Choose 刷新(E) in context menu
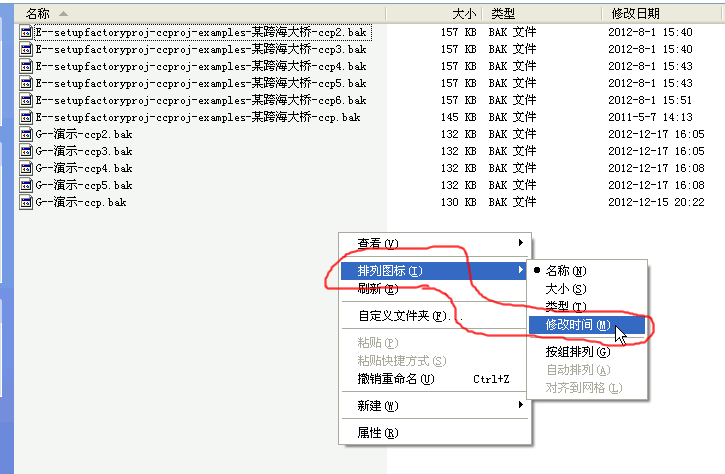The height and width of the screenshot is (474, 725). click(435, 289)
